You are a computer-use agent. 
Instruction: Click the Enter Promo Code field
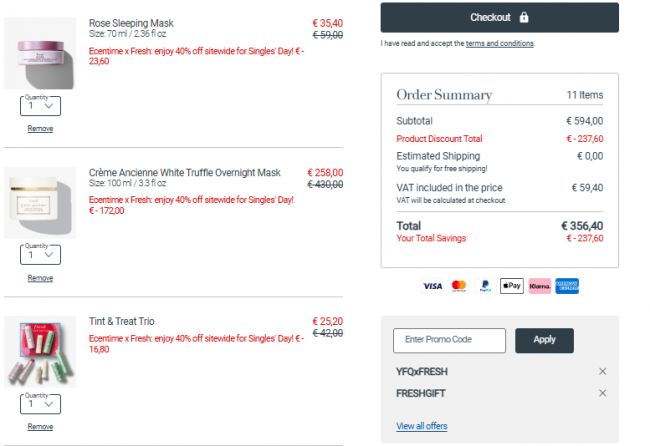tap(449, 340)
